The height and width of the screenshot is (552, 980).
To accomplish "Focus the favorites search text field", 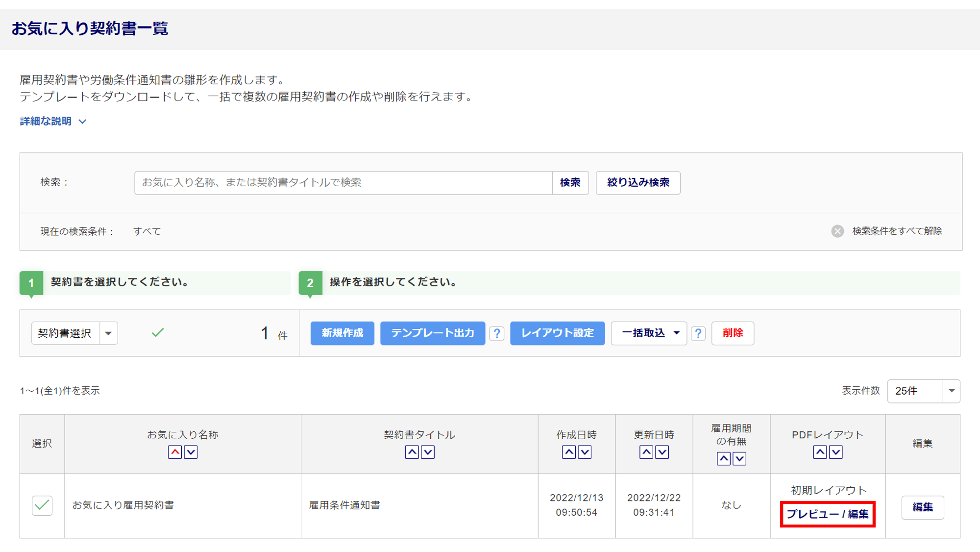I will click(x=343, y=183).
